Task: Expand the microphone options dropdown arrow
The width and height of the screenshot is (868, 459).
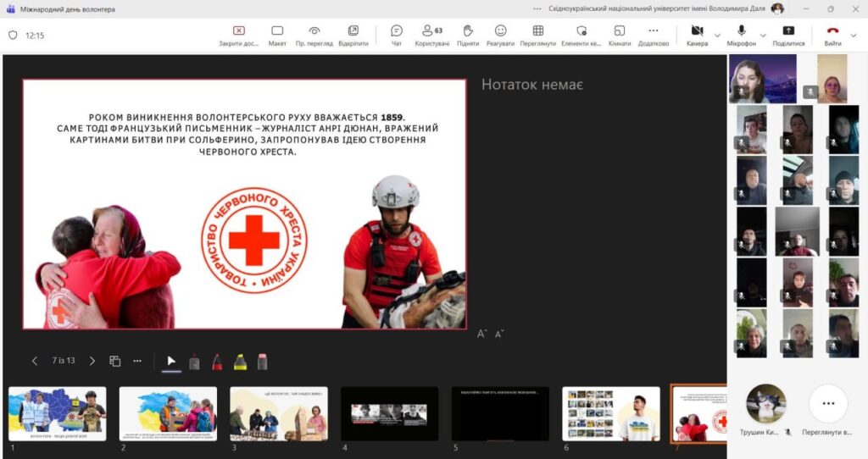Action: [764, 36]
